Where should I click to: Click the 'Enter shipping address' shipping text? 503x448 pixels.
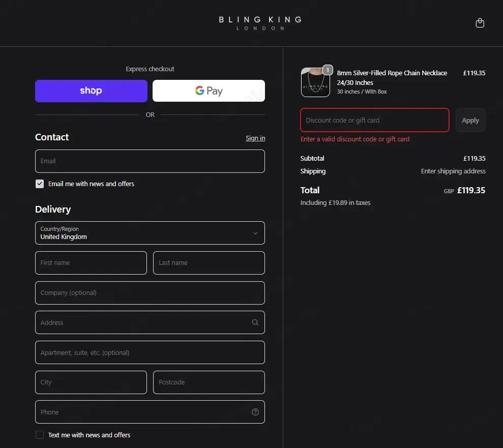point(453,171)
